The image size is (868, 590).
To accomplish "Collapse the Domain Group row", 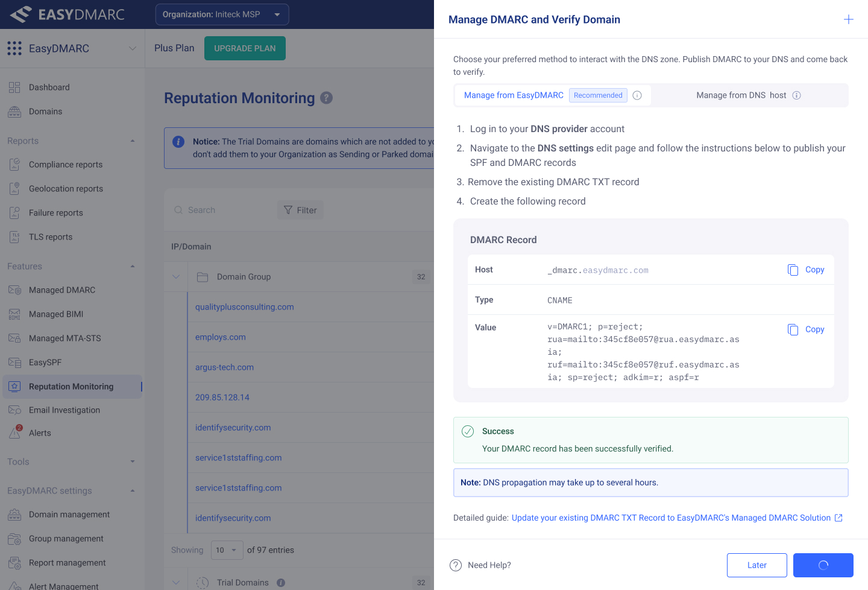I will 176,277.
